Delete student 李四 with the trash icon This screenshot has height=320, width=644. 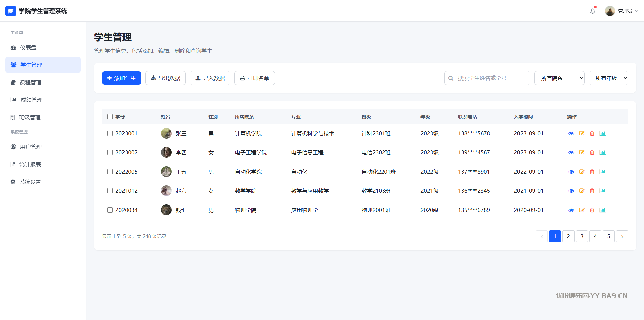click(592, 152)
